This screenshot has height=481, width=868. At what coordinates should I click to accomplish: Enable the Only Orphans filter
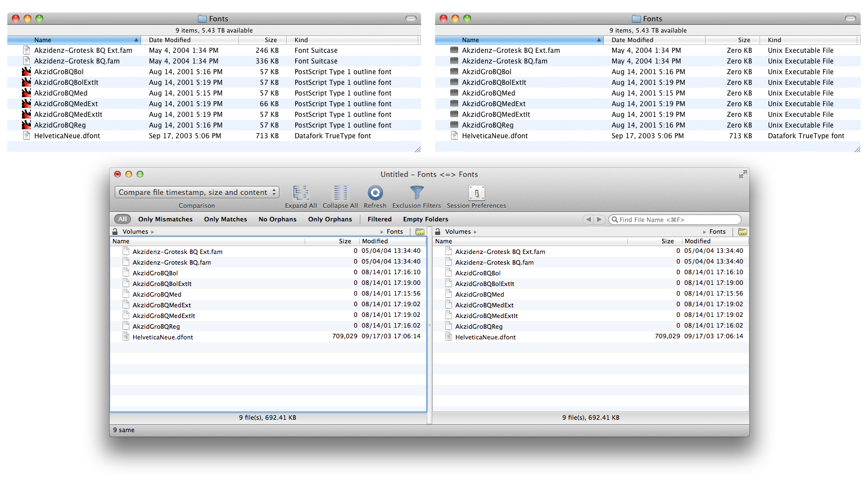(330, 219)
